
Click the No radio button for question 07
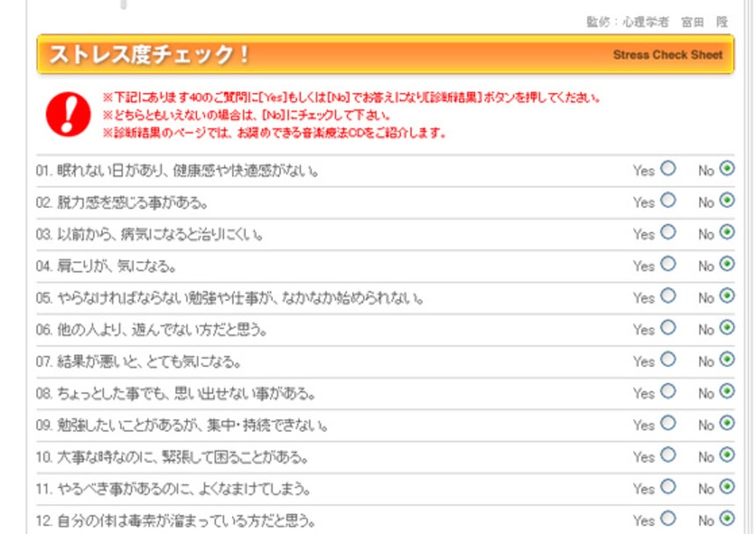(727, 359)
